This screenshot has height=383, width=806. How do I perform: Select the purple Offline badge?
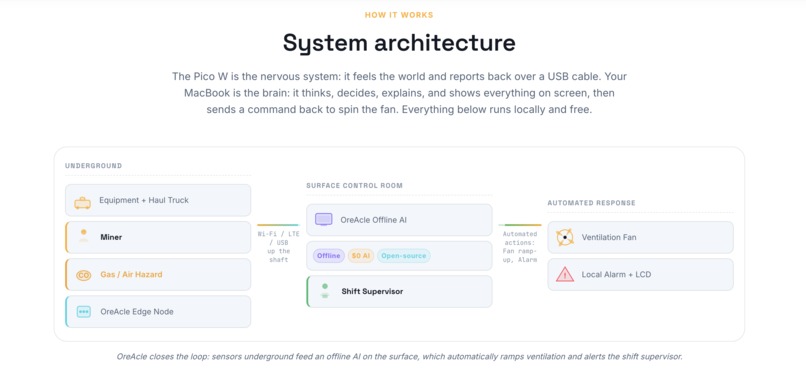pos(328,256)
